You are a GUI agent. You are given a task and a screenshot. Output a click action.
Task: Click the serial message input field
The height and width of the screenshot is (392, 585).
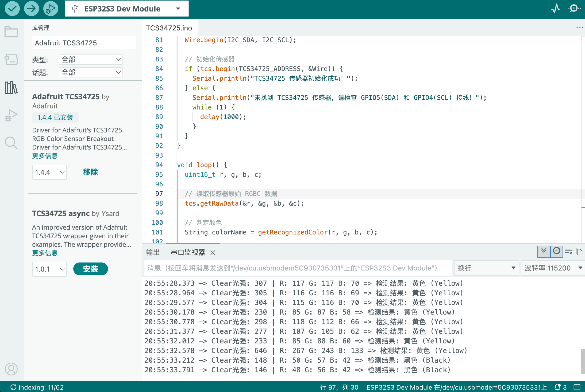click(298, 268)
